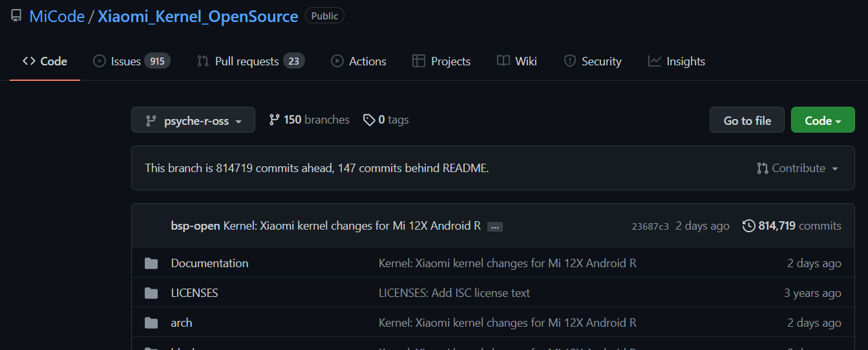Screen dimensions: 868x350
Task: Open the Xiaomi_Kernel_OpenSource repository link
Action: coord(198,16)
